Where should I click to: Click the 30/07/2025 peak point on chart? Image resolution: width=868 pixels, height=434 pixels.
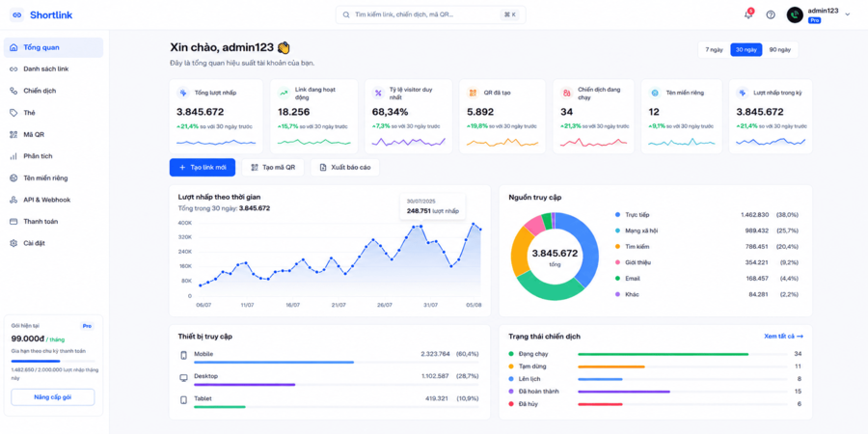tap(420, 226)
